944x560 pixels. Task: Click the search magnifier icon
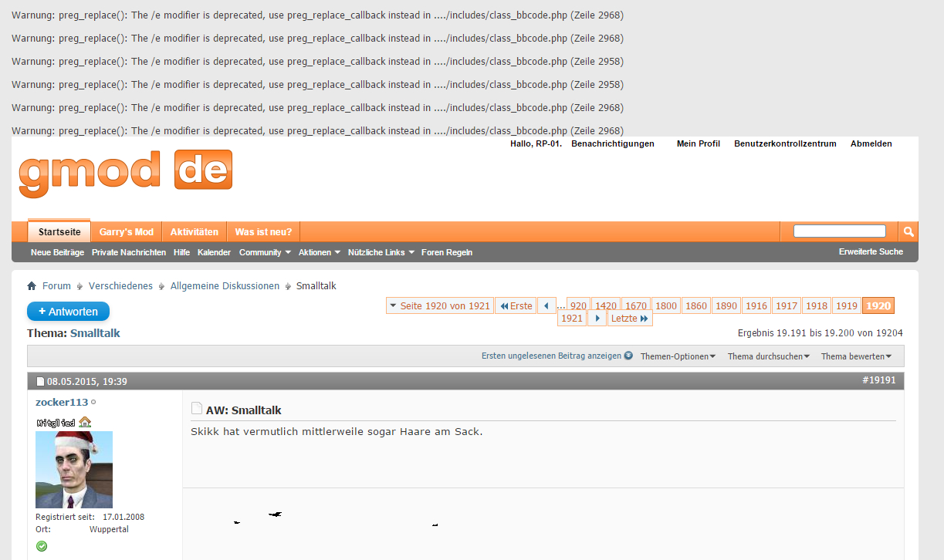tap(908, 231)
